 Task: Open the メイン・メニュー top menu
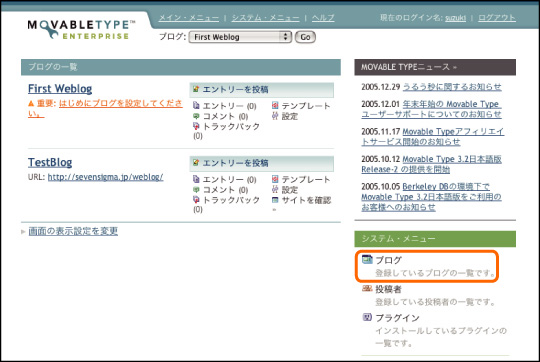pyautogui.click(x=189, y=18)
